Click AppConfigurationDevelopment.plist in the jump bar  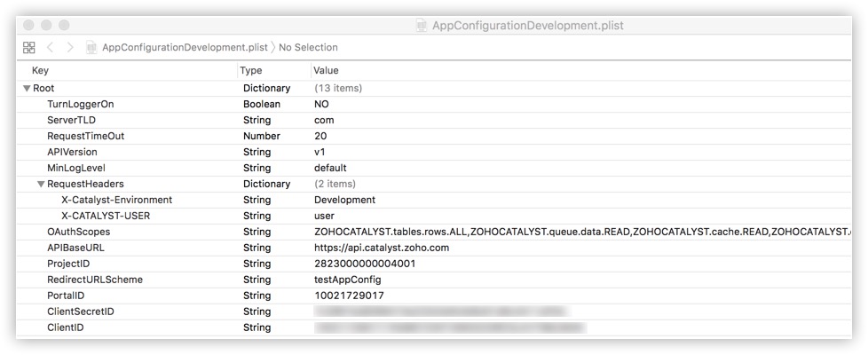(184, 47)
